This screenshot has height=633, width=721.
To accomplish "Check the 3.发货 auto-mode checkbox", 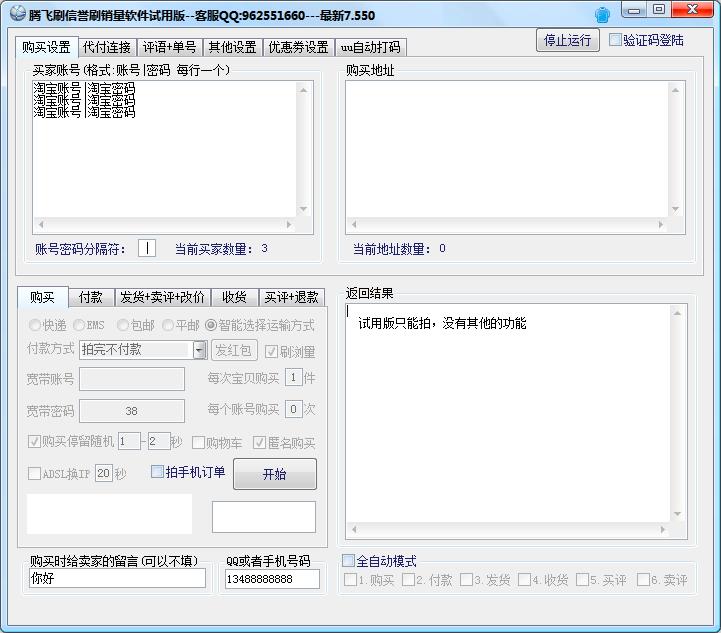I will pos(466,580).
